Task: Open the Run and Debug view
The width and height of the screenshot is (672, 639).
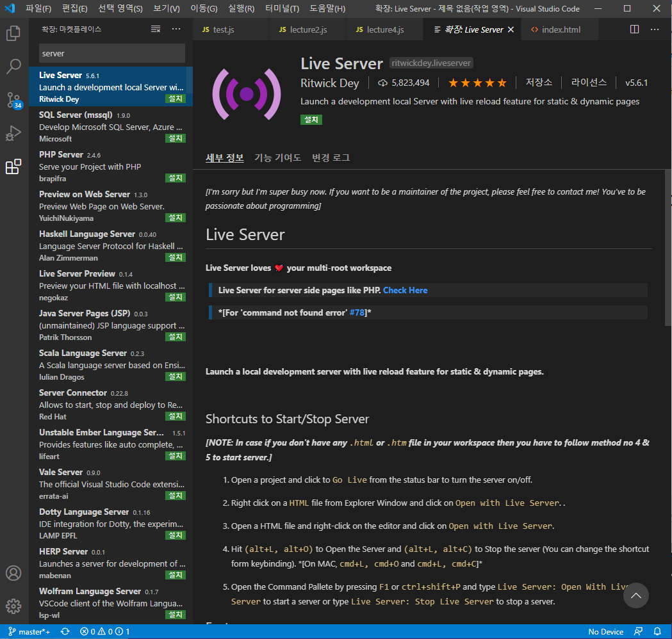Action: click(13, 133)
